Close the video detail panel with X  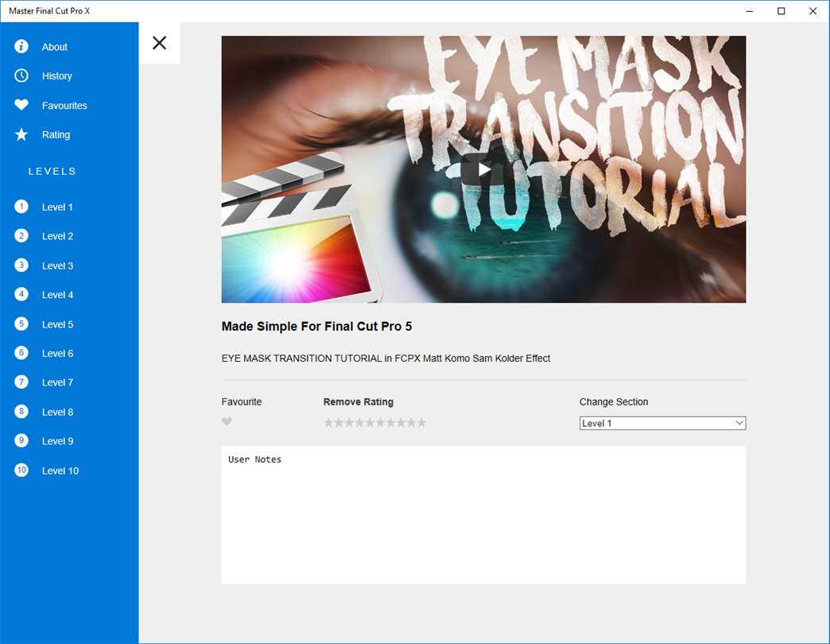point(159,43)
